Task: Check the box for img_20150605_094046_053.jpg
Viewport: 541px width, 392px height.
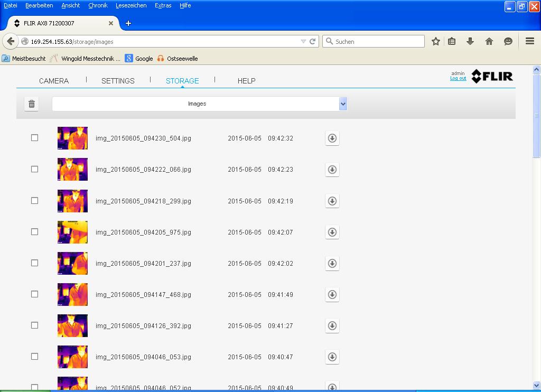Action: click(34, 357)
